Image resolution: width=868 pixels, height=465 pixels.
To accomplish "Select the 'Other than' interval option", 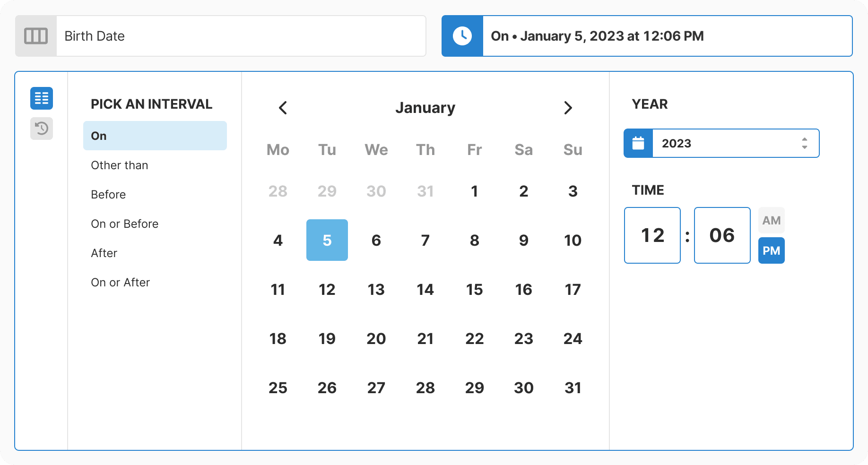I will point(119,165).
